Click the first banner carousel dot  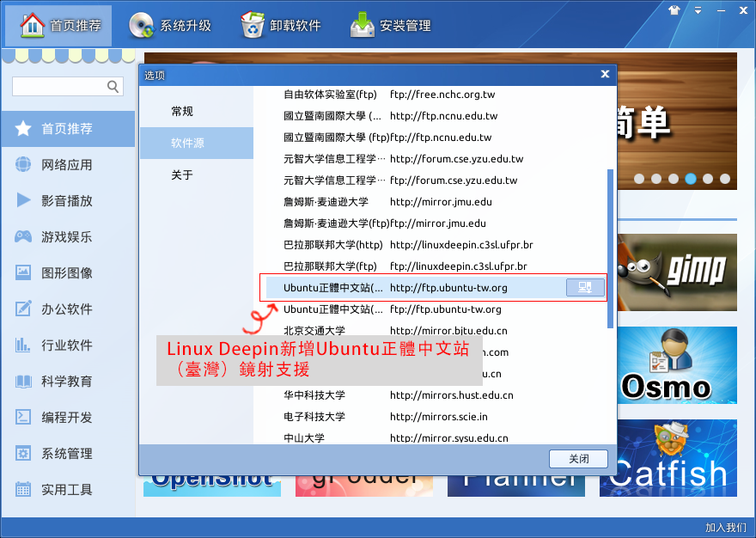click(x=639, y=179)
